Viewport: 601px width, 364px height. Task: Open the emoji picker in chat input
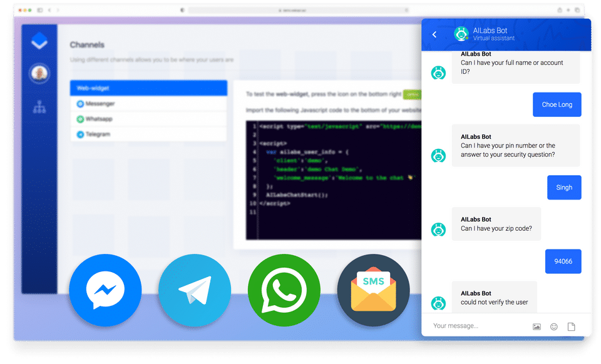pos(554,326)
